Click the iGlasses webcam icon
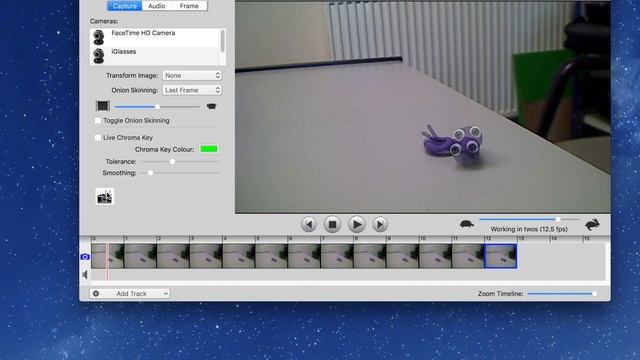640x360 pixels. click(x=98, y=56)
